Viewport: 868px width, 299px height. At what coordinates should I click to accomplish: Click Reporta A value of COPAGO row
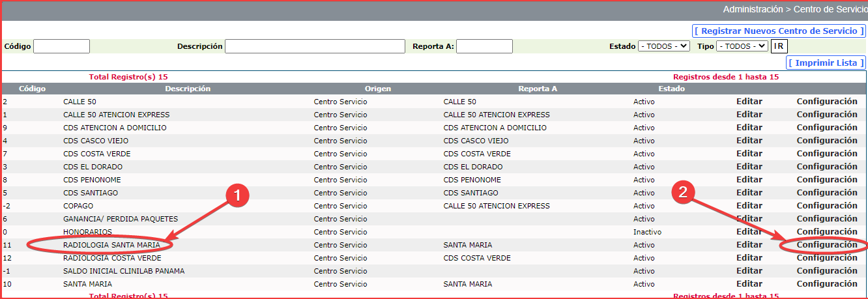tap(497, 206)
